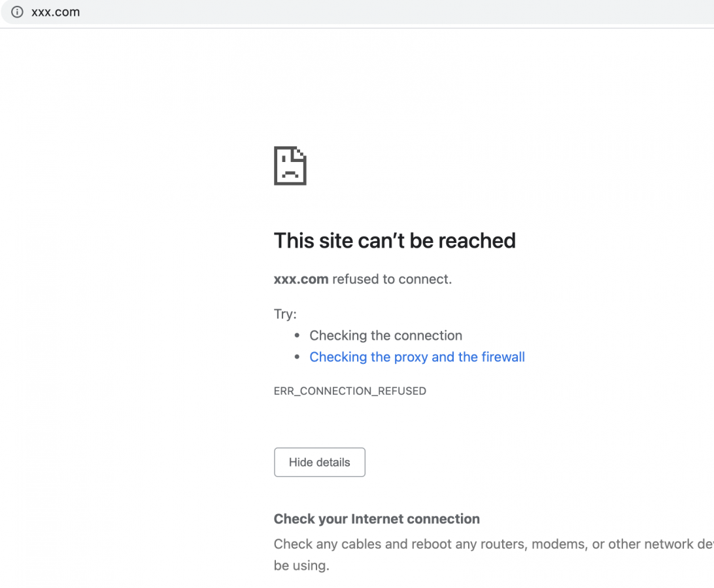The image size is (714, 588).
Task: Click the "Try:" label
Action: coord(285,314)
